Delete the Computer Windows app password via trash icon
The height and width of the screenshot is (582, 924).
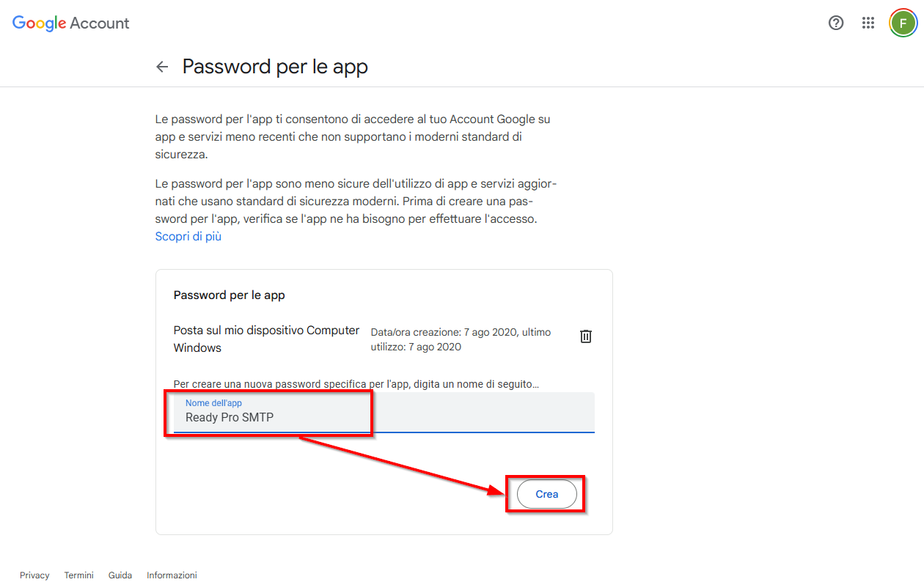coord(586,336)
